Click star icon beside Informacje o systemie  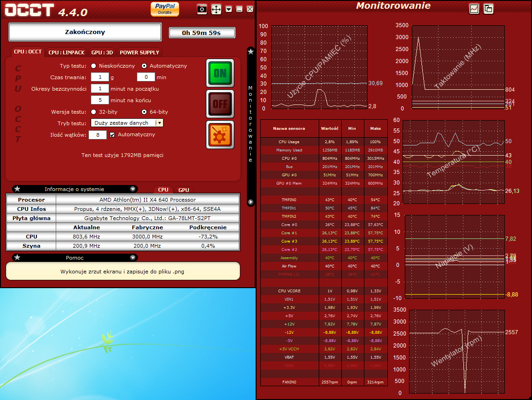point(18,189)
